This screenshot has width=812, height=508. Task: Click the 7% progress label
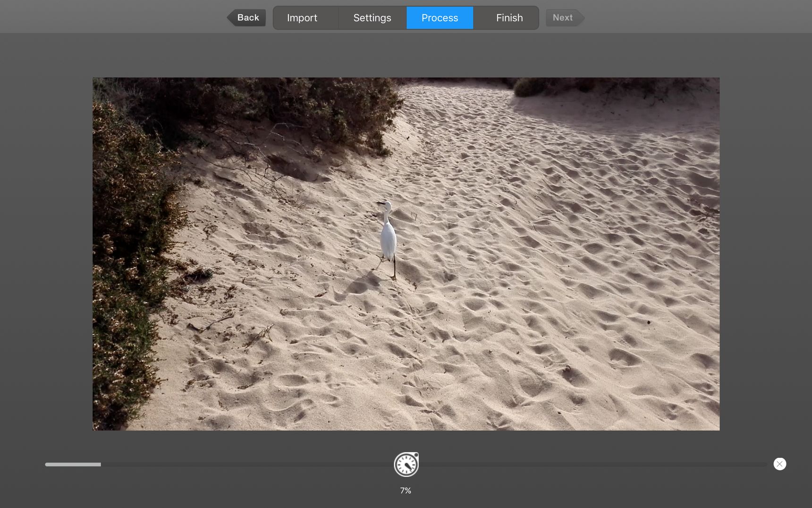point(406,491)
